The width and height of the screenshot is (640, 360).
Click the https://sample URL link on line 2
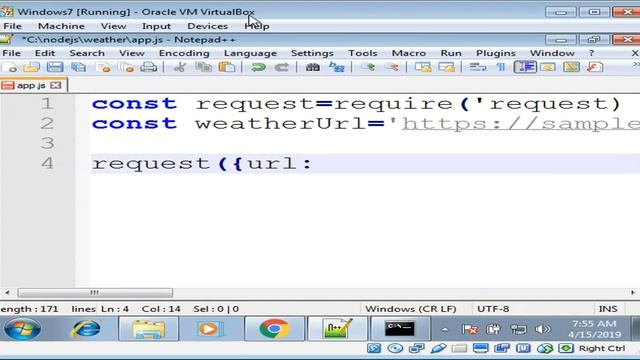click(520, 124)
